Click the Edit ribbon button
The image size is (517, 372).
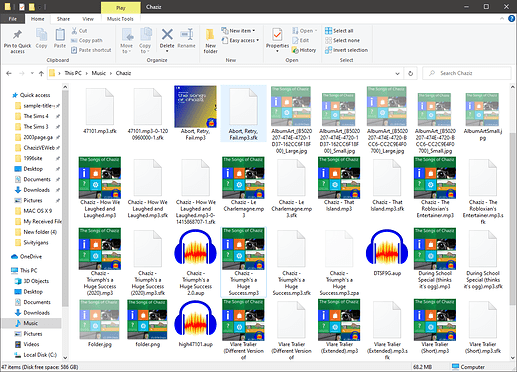pyautogui.click(x=300, y=40)
